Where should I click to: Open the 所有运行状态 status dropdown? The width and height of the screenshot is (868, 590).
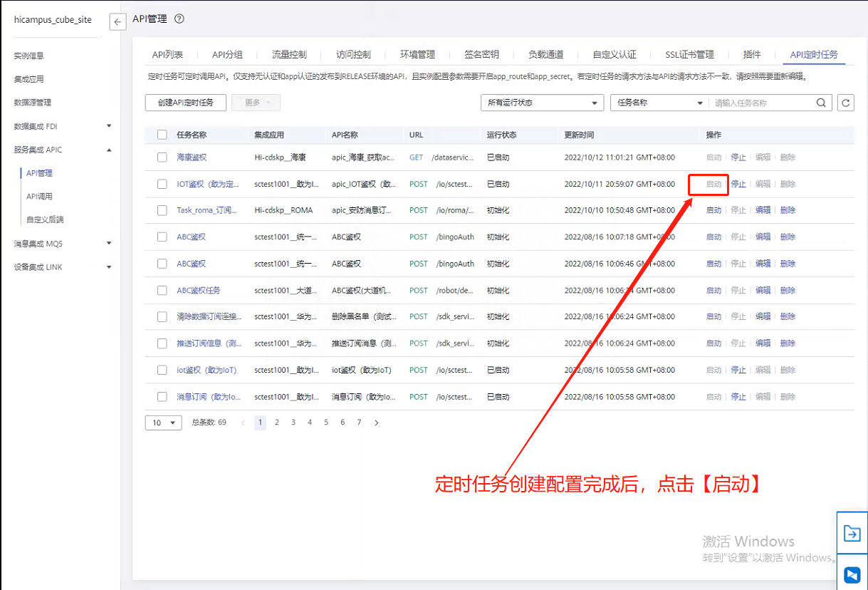542,103
